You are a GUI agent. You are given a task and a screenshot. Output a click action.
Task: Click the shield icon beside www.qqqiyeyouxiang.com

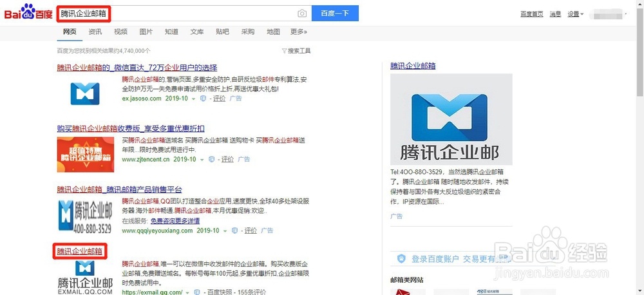(234, 231)
